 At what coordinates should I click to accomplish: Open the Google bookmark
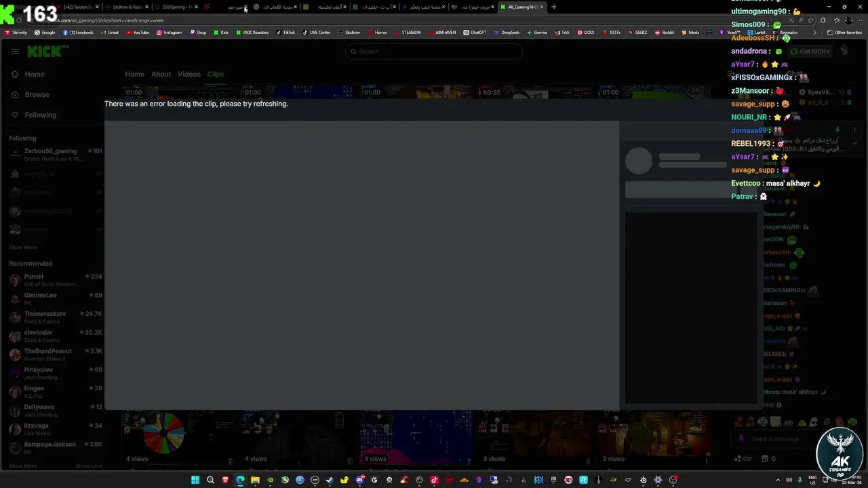pyautogui.click(x=45, y=33)
